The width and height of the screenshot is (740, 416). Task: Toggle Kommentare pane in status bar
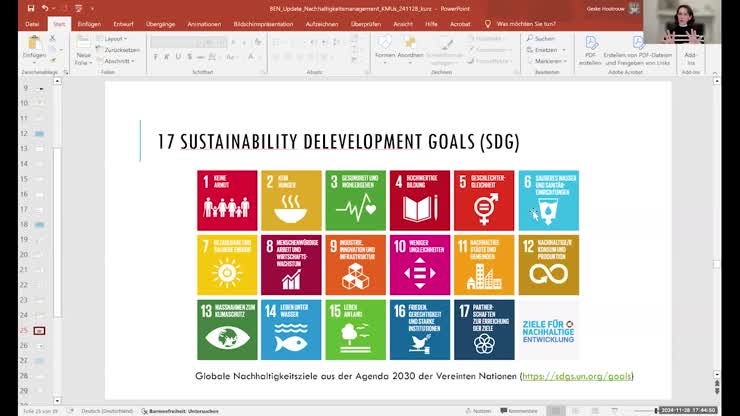tap(519, 411)
